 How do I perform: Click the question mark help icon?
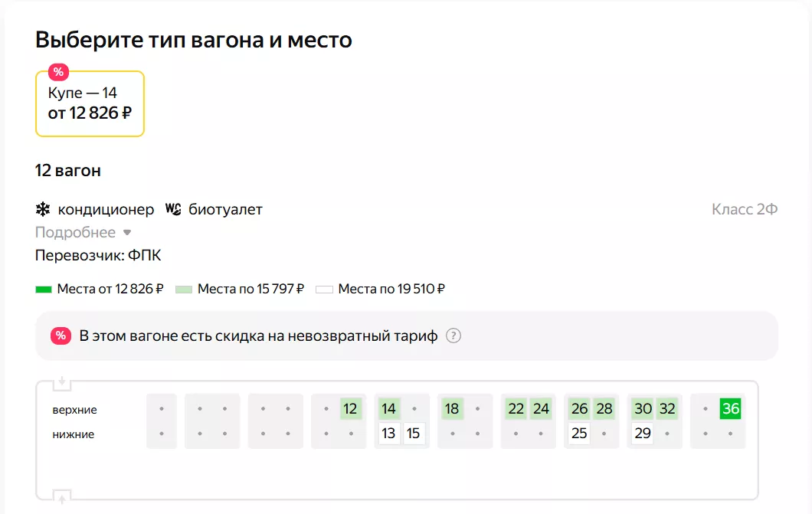(x=453, y=336)
